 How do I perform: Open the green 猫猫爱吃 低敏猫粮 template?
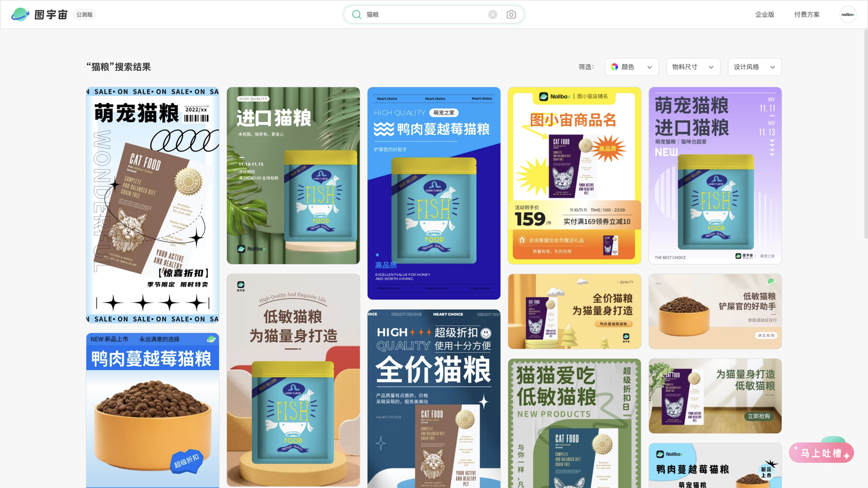pyautogui.click(x=575, y=423)
